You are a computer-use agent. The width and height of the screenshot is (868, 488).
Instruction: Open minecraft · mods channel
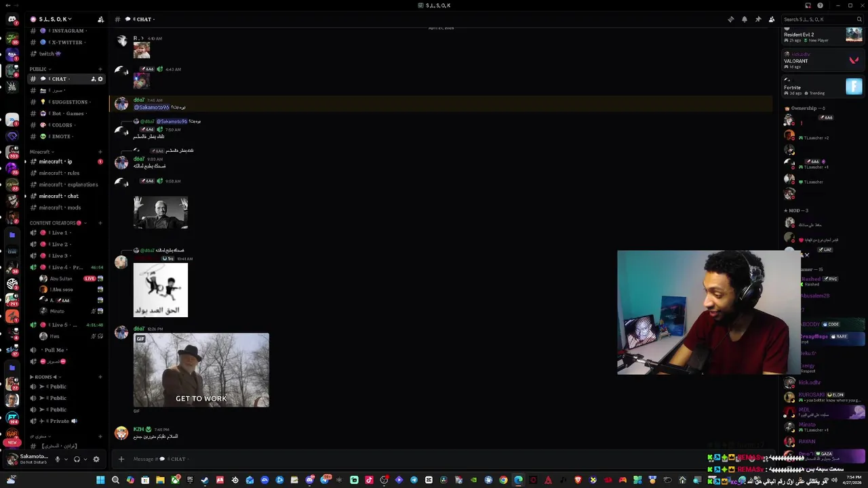66,207
